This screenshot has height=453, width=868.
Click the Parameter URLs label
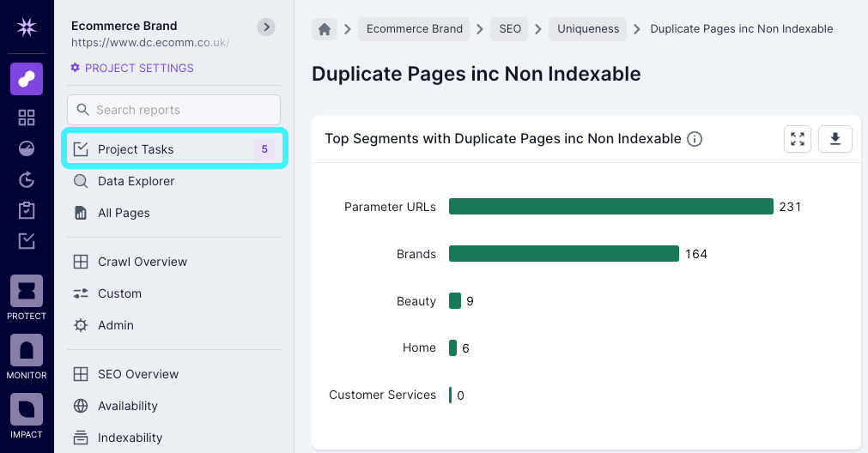[391, 207]
